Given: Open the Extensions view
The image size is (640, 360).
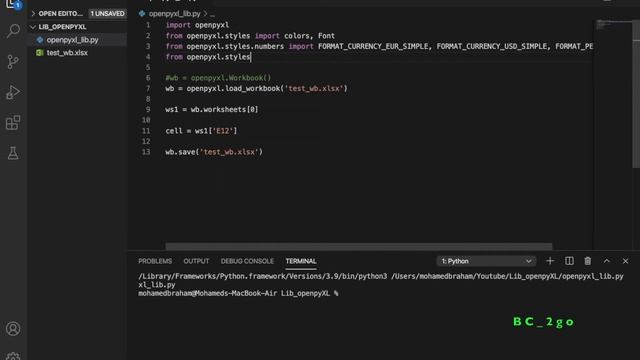Looking at the screenshot, I should (x=13, y=123).
